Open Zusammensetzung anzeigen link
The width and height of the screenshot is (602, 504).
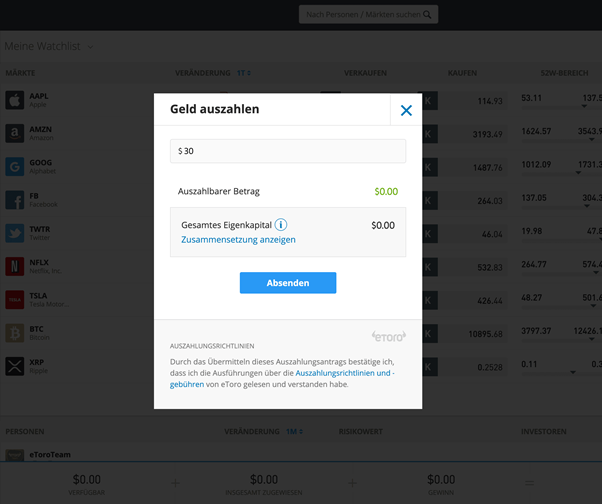(238, 240)
